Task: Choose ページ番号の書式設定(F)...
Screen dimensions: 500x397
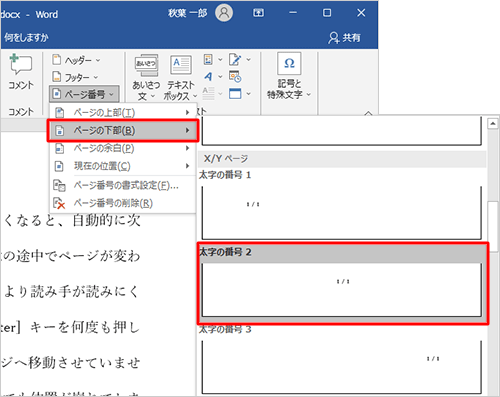Action: [123, 185]
